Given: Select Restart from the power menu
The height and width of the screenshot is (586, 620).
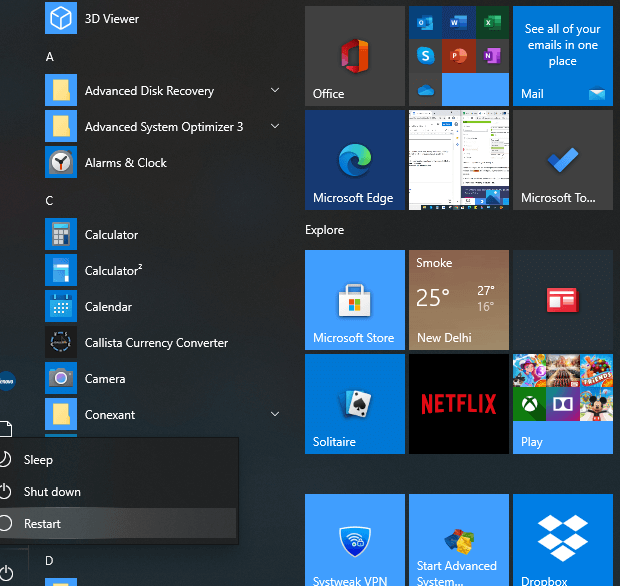Looking at the screenshot, I should pyautogui.click(x=42, y=524).
